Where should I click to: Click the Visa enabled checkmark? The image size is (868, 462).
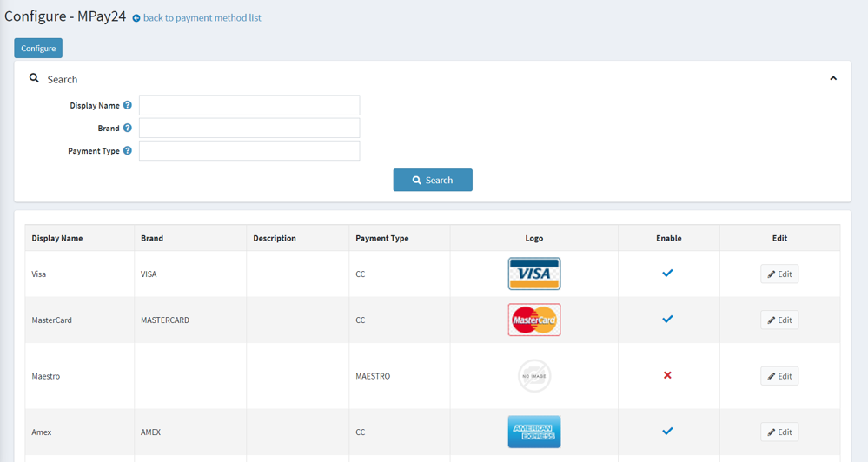(667, 273)
